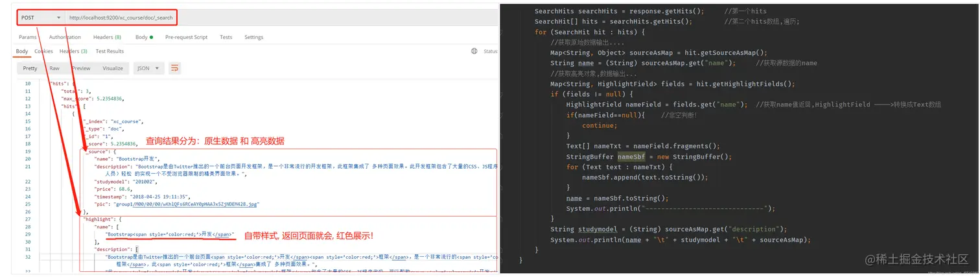This screenshot has width=980, height=277.
Task: Click the hit.getHighlightFields() code line
Action: tap(673, 84)
